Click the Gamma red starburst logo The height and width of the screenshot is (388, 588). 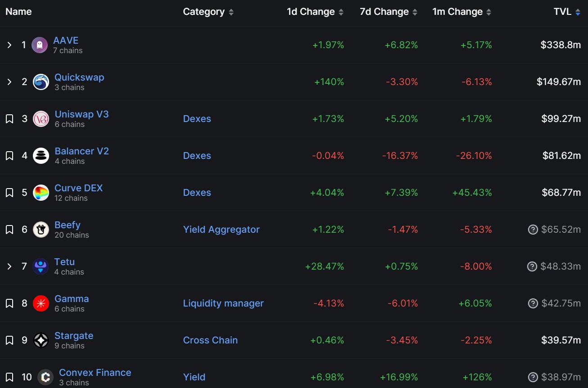41,303
